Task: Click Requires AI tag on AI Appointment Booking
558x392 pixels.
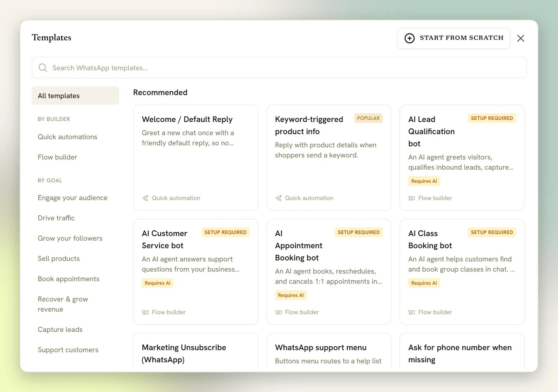Action: (291, 295)
